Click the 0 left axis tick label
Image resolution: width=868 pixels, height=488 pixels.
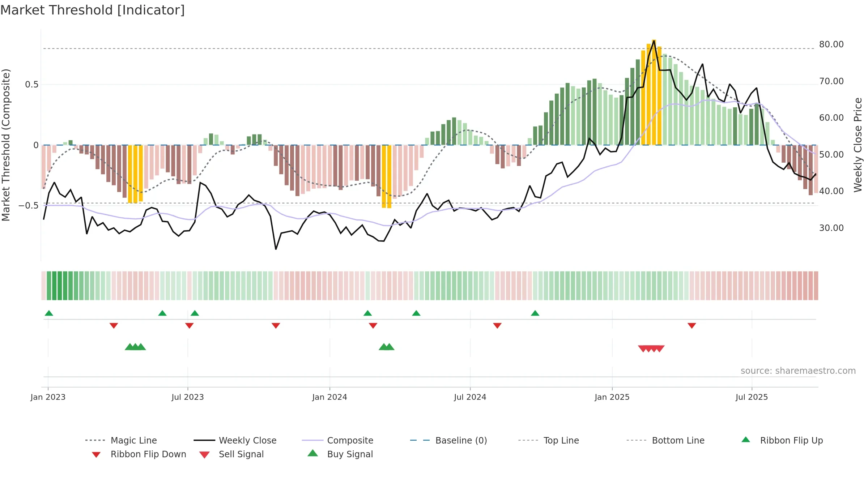click(x=36, y=145)
